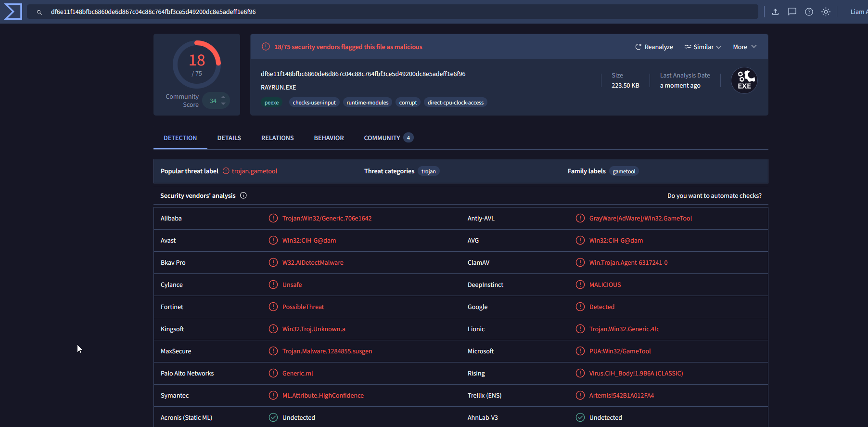
Task: Click the trojan threat category tag
Action: pos(429,171)
